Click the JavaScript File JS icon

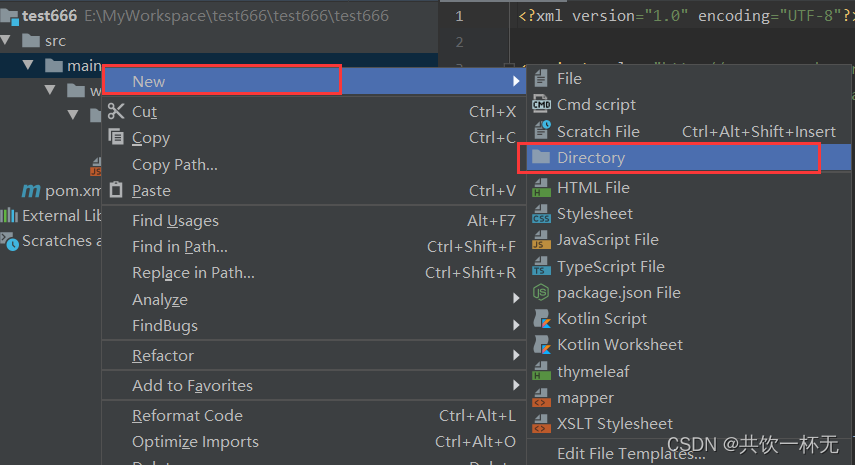click(x=541, y=240)
